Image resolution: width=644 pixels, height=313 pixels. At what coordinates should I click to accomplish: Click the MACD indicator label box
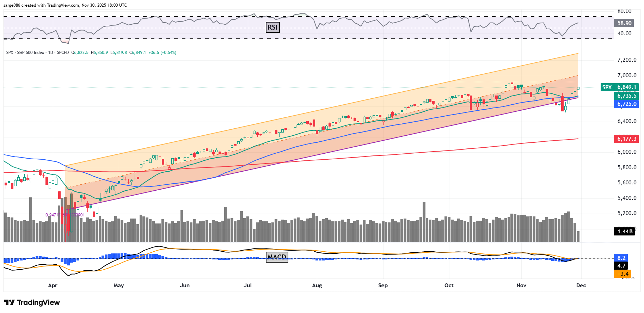click(277, 257)
